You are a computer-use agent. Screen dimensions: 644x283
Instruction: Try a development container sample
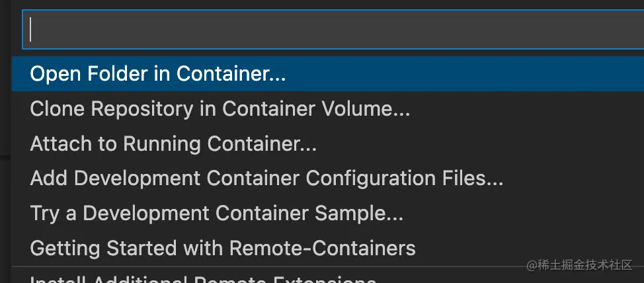coord(216,213)
